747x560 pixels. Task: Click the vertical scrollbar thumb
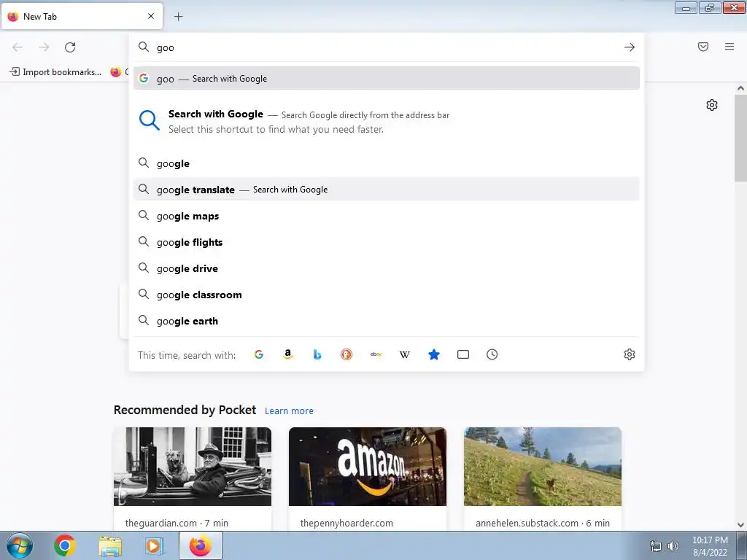pos(740,138)
